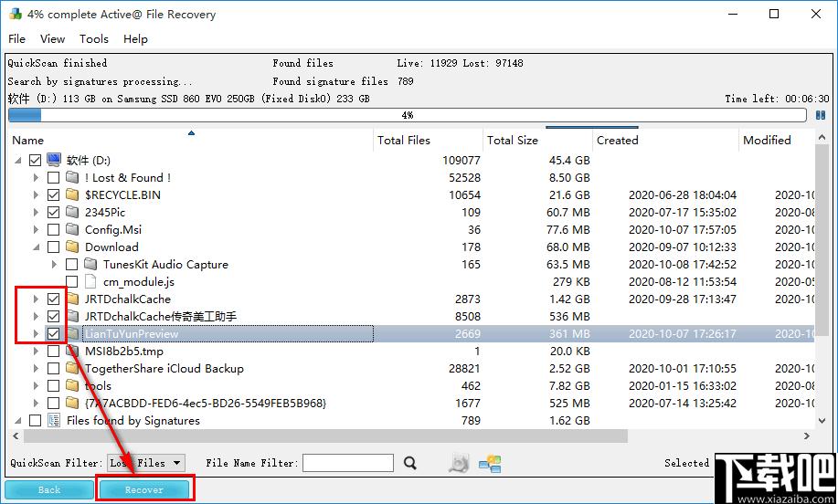Click the scan progress bar showing 4%
838x504 pixels.
point(407,115)
